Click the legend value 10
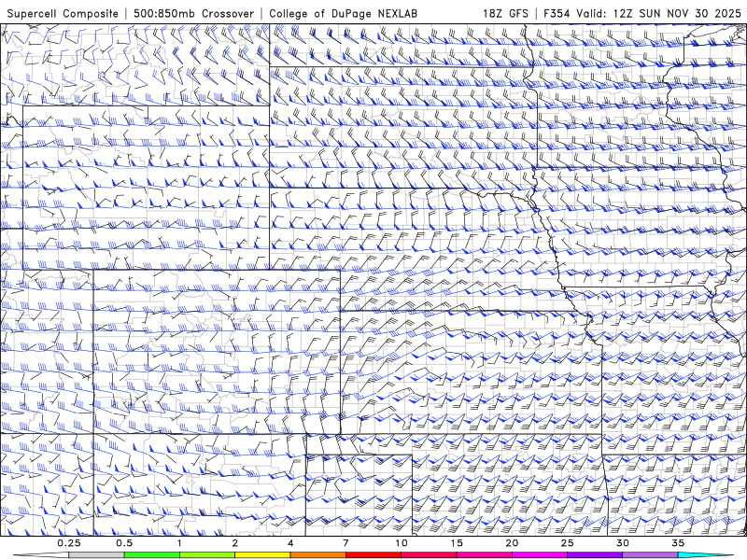This screenshot has width=747, height=560. [402, 543]
